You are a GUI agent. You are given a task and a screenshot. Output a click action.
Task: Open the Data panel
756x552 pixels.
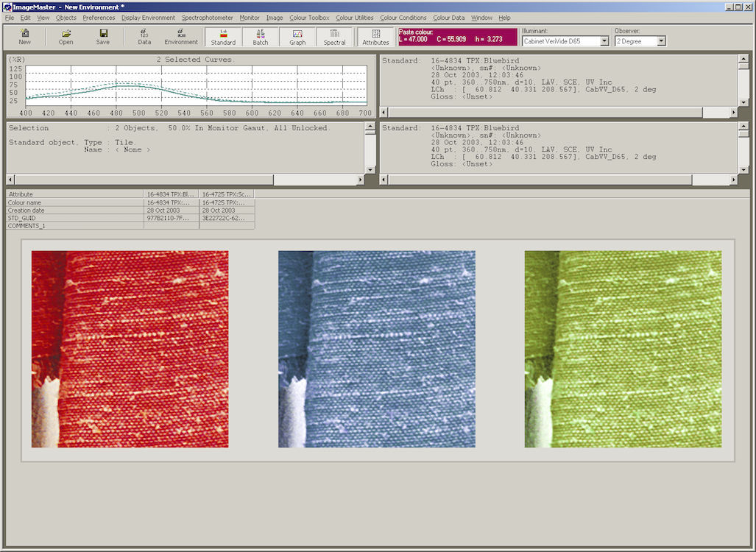tap(144, 36)
